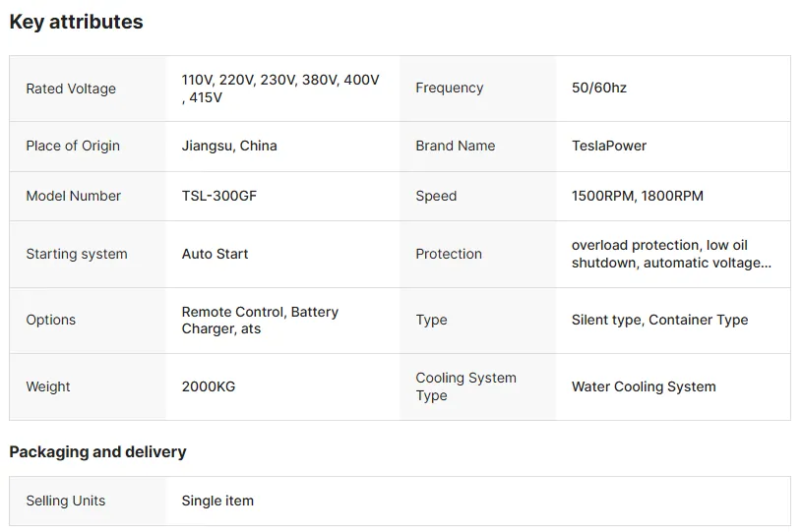
Task: Click the Packaging and delivery heading
Action: click(97, 451)
